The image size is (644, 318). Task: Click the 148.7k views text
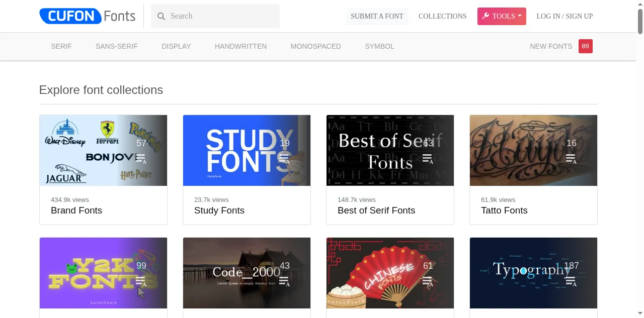357,199
